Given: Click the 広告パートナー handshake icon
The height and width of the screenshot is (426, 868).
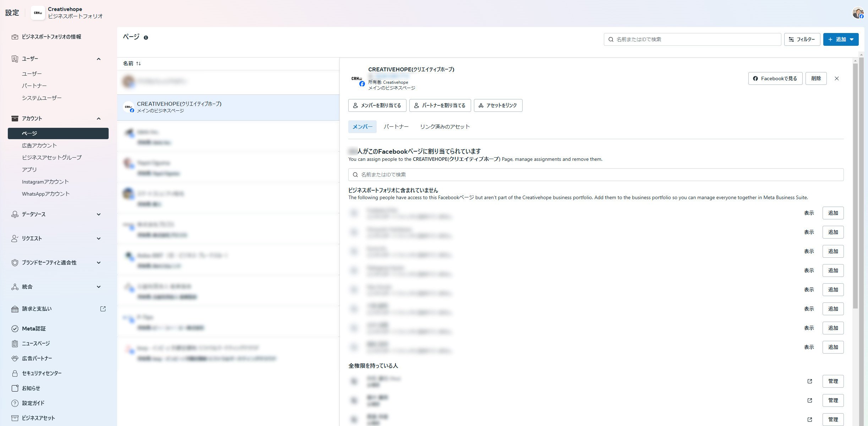Looking at the screenshot, I should pos(15,359).
